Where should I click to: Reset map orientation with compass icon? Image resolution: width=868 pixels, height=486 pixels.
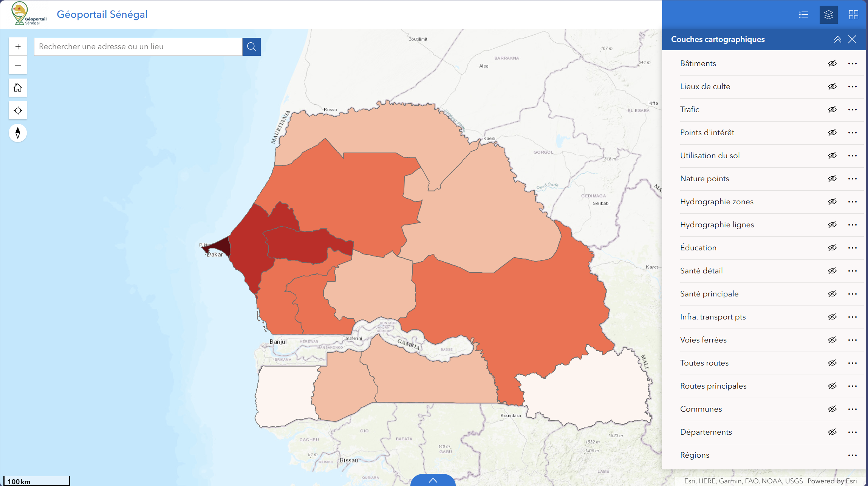point(17,133)
